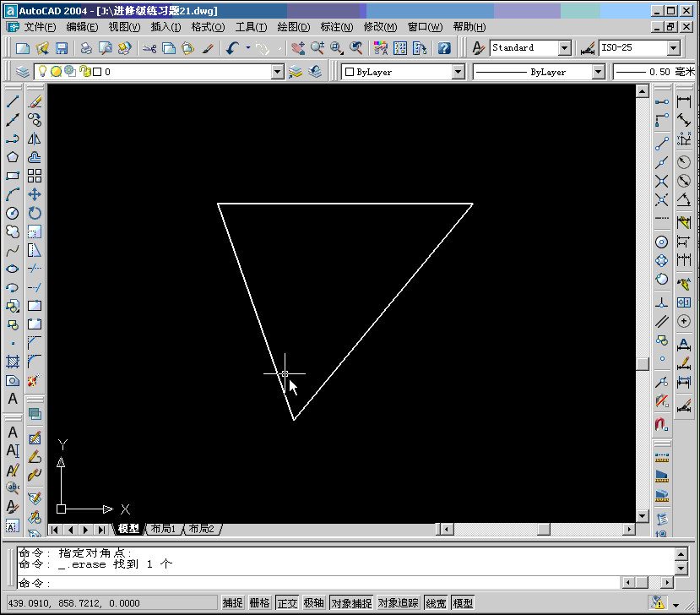Open the 标注(N) menu
This screenshot has height=615, width=700.
click(x=337, y=27)
